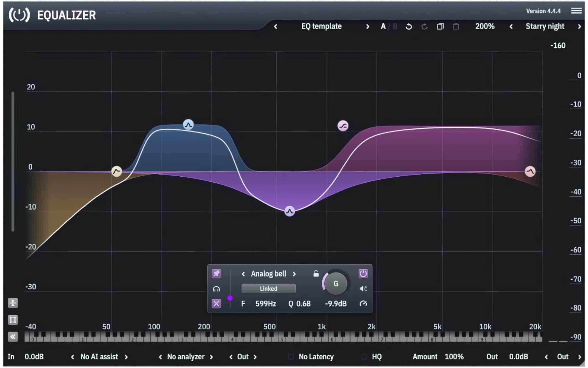Undo the last change with the undo arrow

[x=409, y=26]
